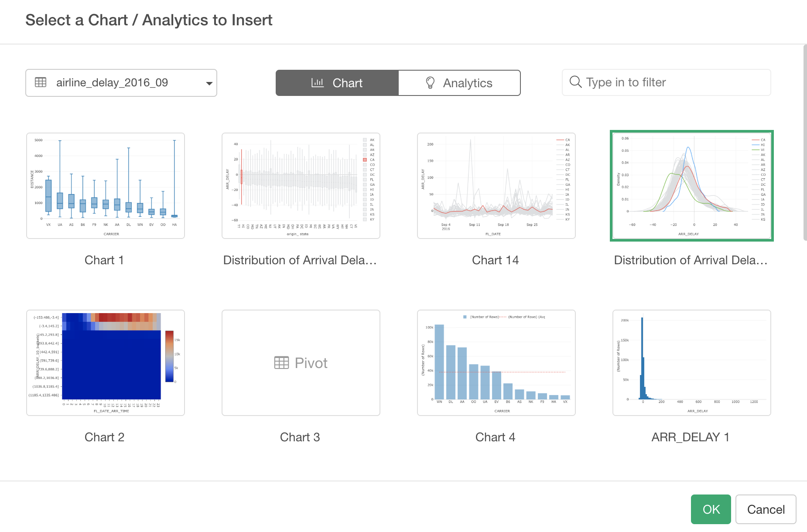Image resolution: width=807 pixels, height=532 pixels.
Task: Click the Pivot table icon in Chart 3
Action: pos(281,363)
